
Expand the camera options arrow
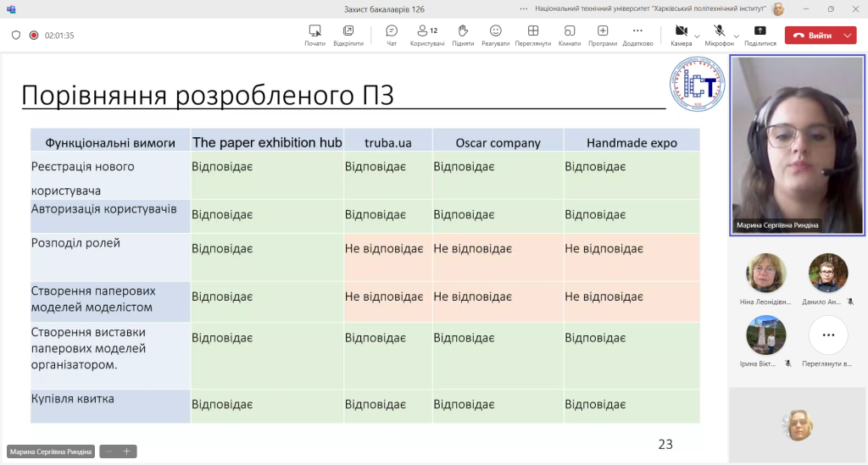(698, 36)
